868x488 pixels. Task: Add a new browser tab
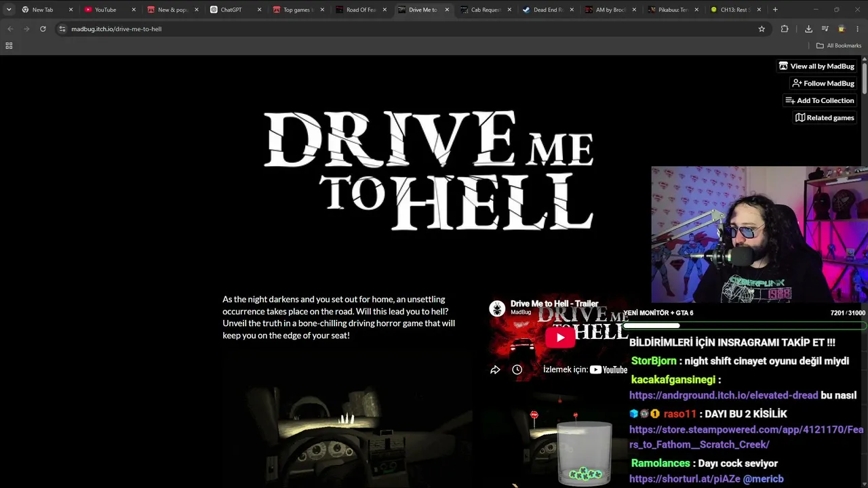[775, 9]
